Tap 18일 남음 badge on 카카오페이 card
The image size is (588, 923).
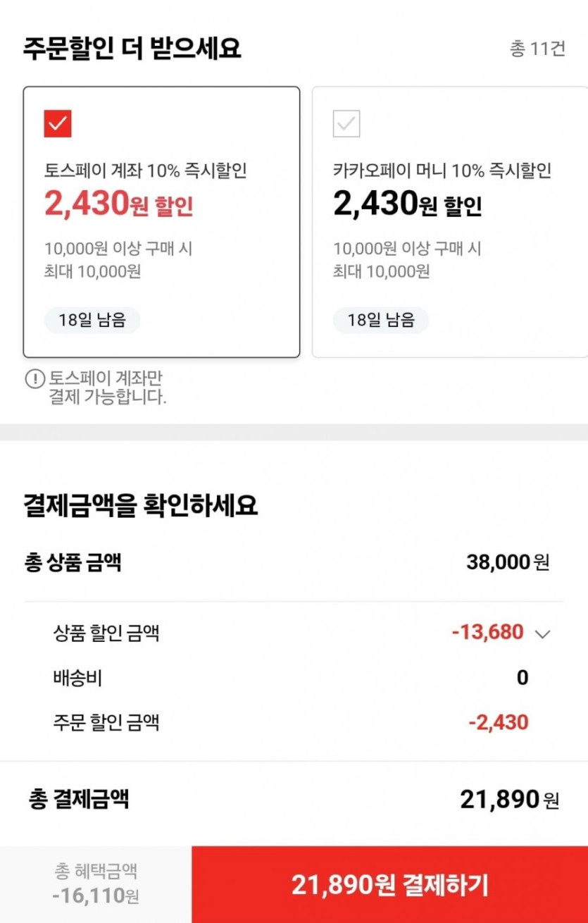381,320
